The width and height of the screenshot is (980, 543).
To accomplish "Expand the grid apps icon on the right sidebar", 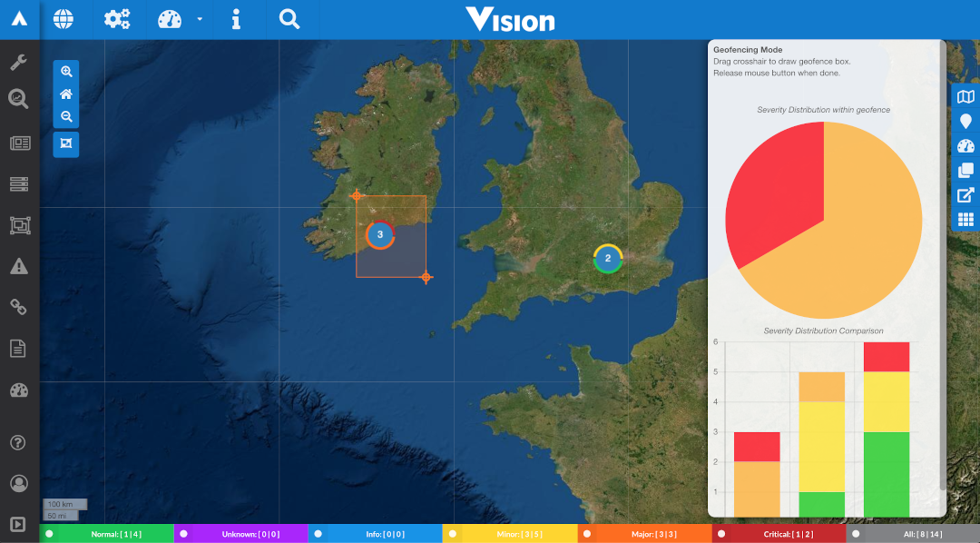I will (x=965, y=219).
